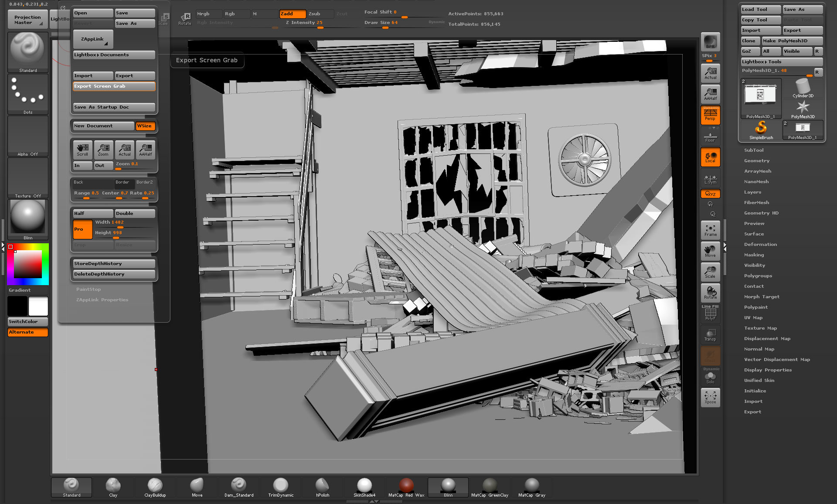Click the BPR render icon
837x504 pixels.
click(x=710, y=41)
